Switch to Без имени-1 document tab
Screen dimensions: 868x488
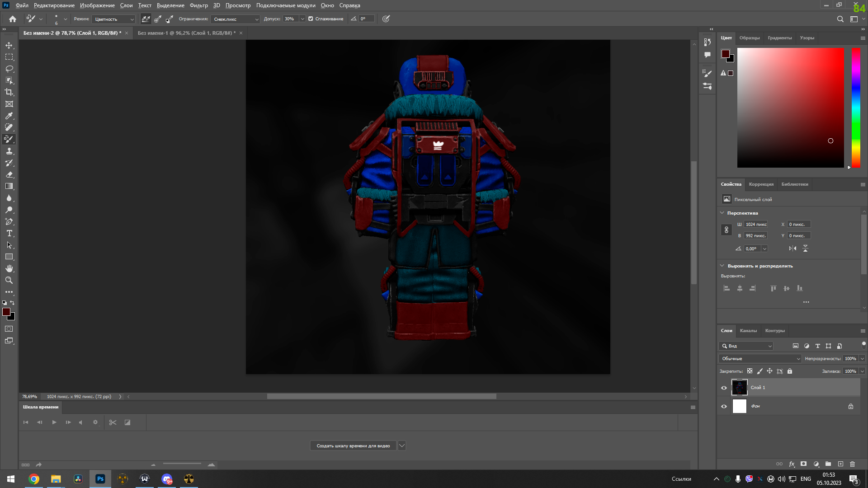186,33
